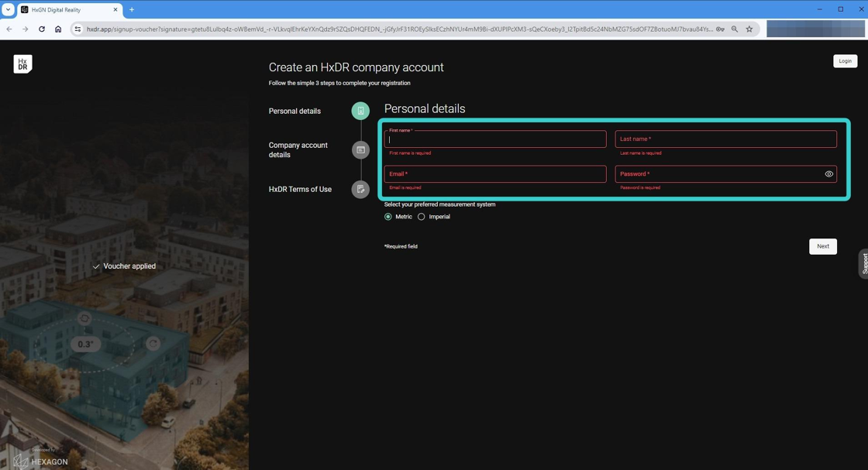Open the browser home page
Image resolution: width=868 pixels, height=470 pixels.
(x=58, y=29)
